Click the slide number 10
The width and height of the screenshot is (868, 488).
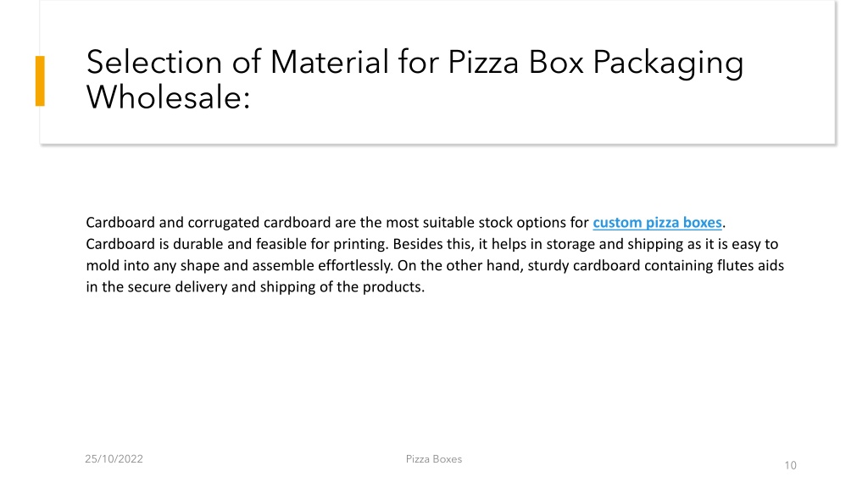(x=790, y=465)
